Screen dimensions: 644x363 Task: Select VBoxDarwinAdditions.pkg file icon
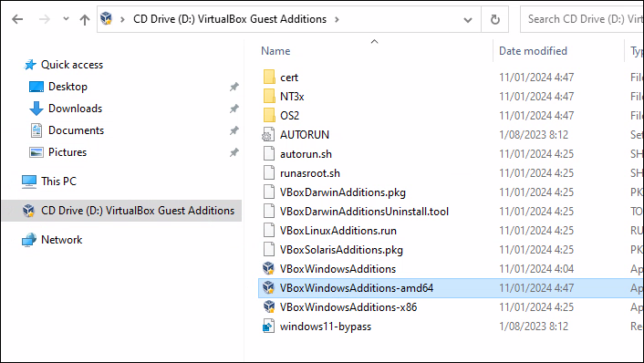point(268,192)
